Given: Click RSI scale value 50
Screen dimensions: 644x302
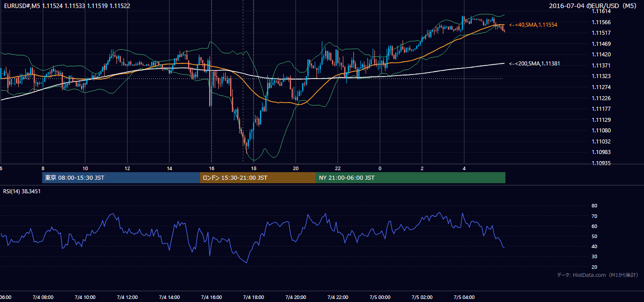Looking at the screenshot, I should point(595,237).
